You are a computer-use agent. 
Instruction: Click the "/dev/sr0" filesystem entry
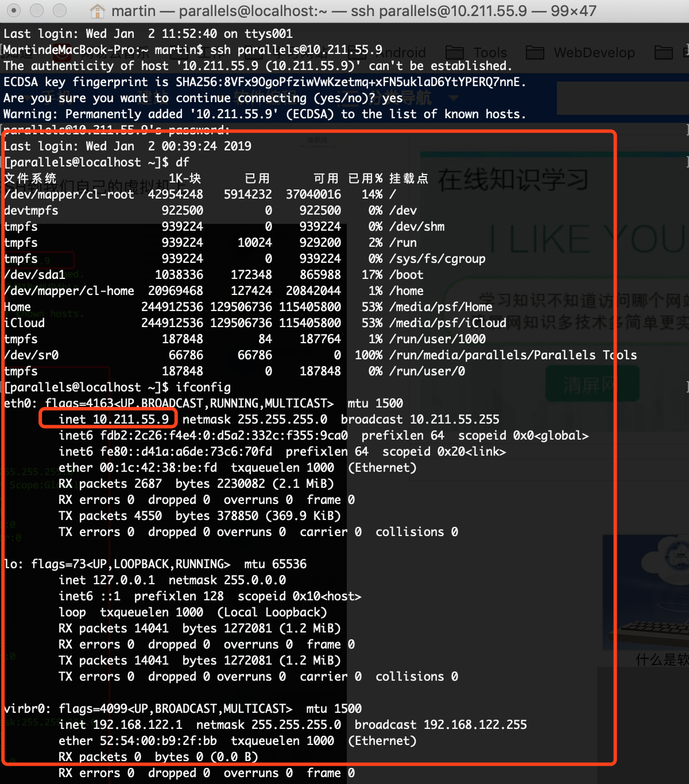pos(31,355)
